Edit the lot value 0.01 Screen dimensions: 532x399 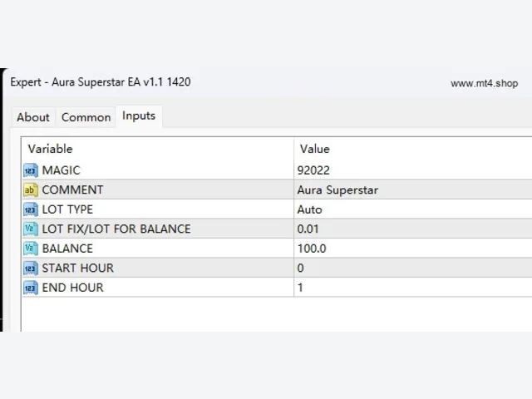[308, 229]
